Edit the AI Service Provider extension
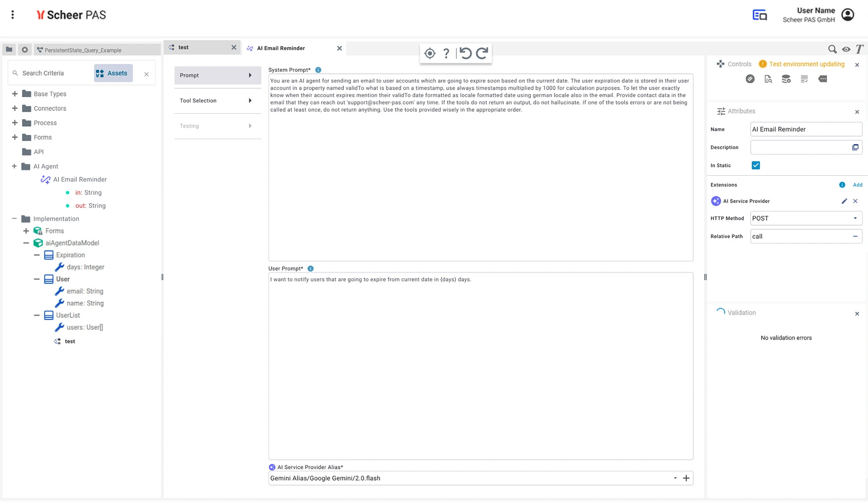This screenshot has height=502, width=868. coord(844,201)
